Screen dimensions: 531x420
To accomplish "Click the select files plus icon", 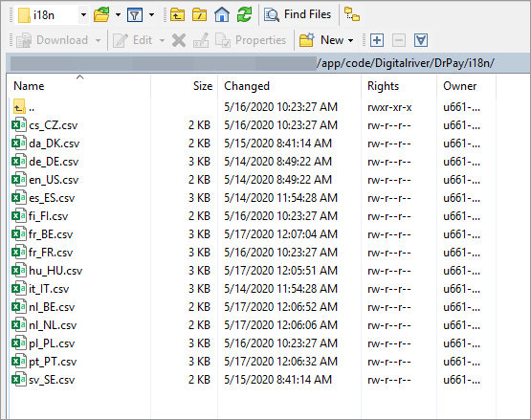I will 377,40.
